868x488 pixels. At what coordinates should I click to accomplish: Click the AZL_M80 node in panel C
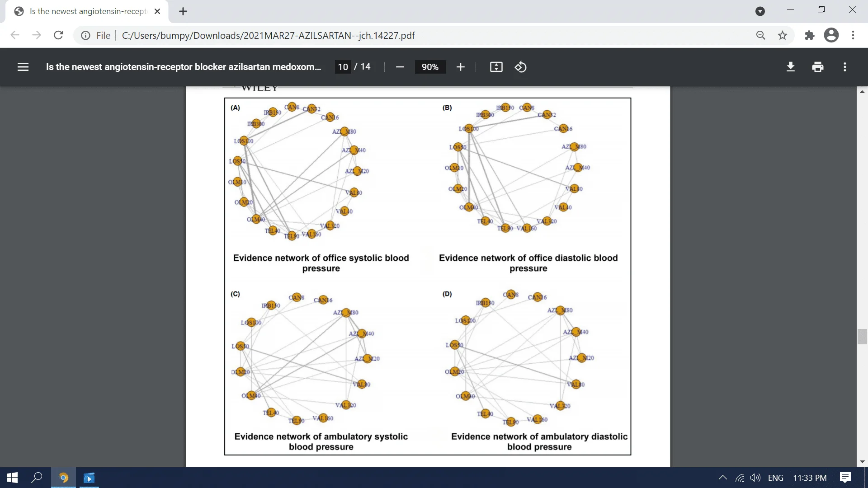click(x=346, y=312)
